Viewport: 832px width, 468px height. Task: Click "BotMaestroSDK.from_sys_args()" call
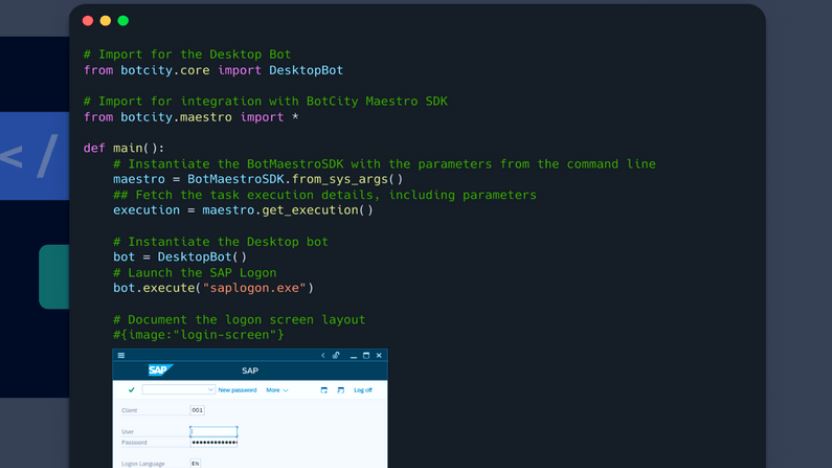295,179
